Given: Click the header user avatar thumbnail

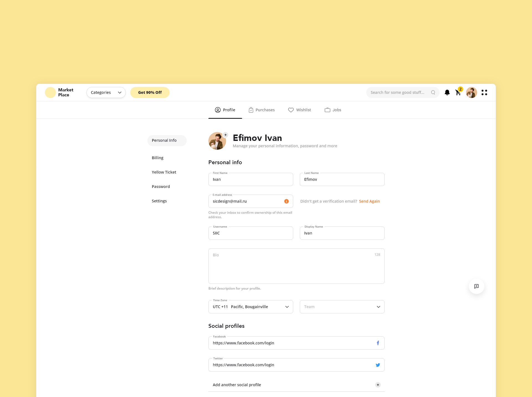Looking at the screenshot, I should click(x=471, y=92).
